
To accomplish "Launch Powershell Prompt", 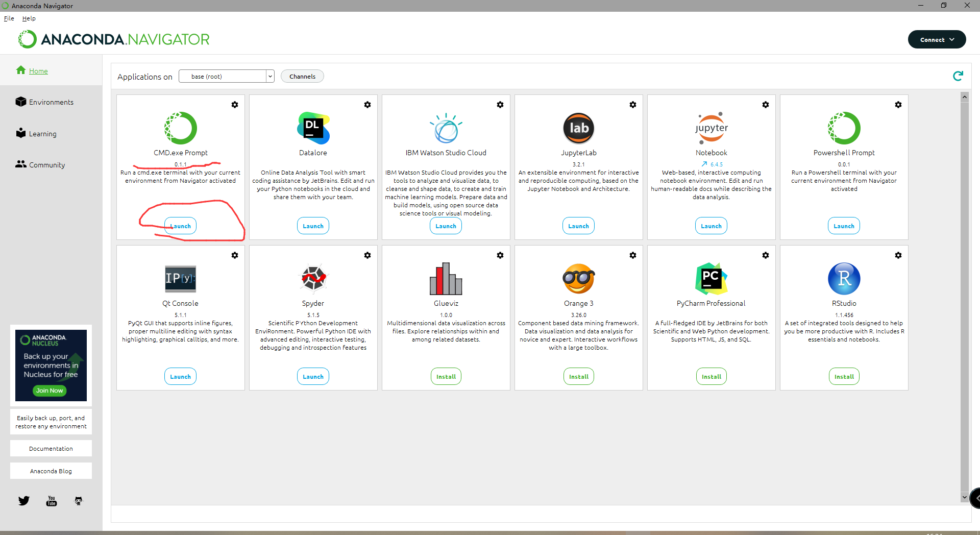I will click(x=844, y=226).
